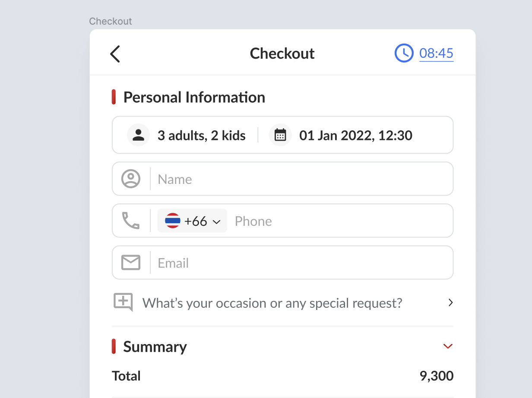Click the back arrow icon
532x398 pixels.
coord(115,54)
